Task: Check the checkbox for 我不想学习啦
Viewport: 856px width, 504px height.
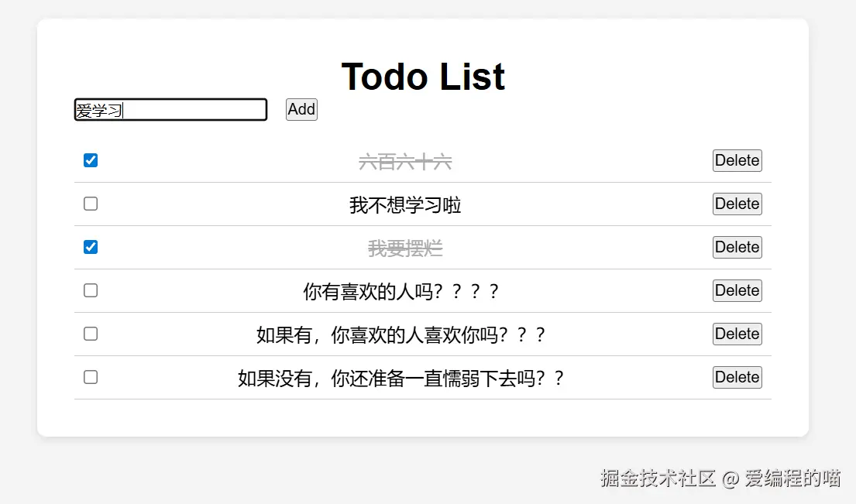Action: click(x=91, y=204)
